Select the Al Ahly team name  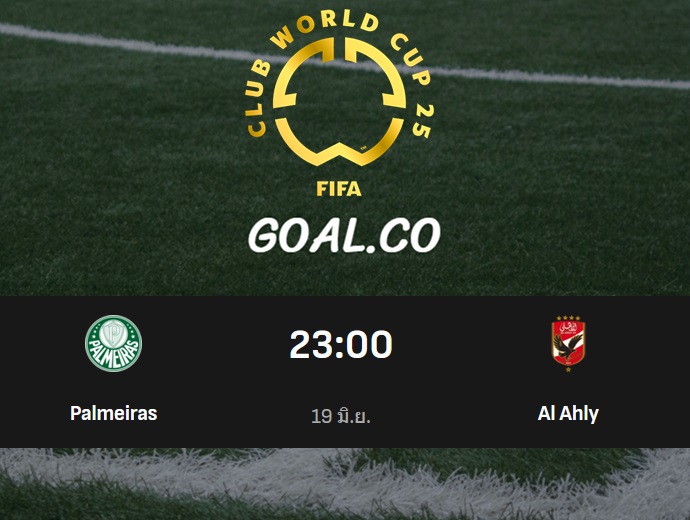[568, 414]
